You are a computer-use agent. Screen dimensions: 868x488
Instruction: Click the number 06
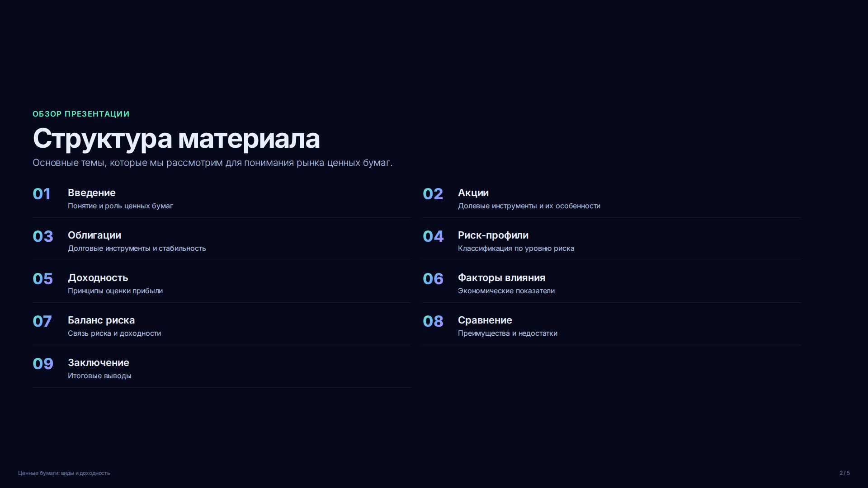(x=433, y=279)
